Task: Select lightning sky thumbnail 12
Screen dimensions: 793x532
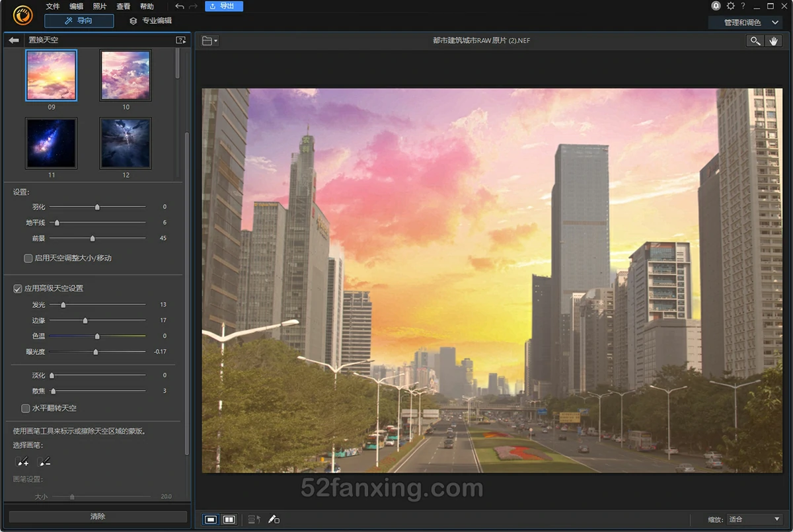Action: 126,143
